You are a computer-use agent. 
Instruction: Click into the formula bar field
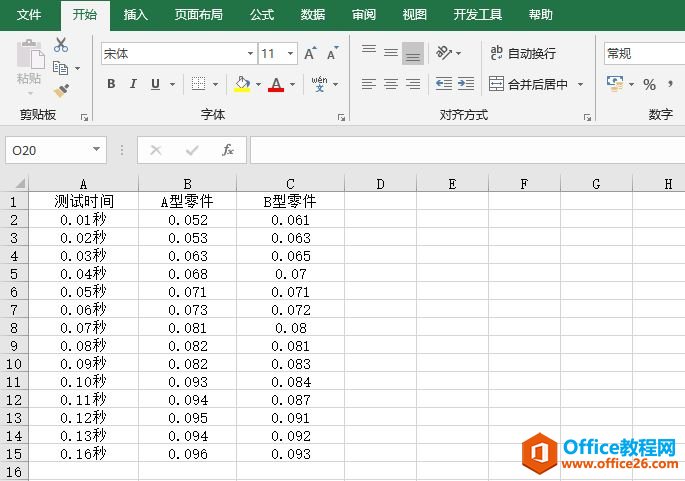pyautogui.click(x=467, y=150)
